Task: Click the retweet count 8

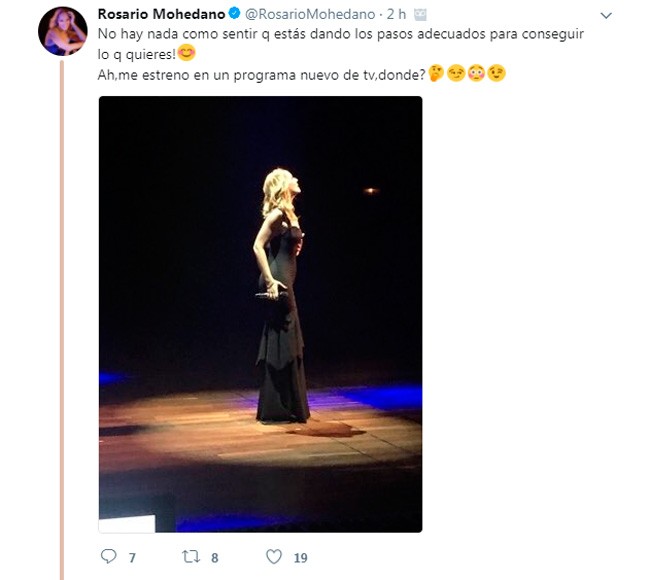Action: click(214, 558)
